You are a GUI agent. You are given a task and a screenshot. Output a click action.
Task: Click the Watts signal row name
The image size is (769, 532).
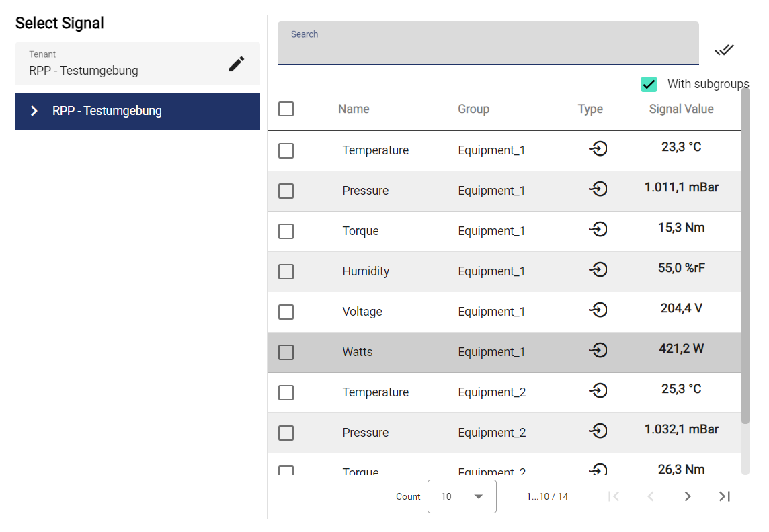[x=357, y=352]
